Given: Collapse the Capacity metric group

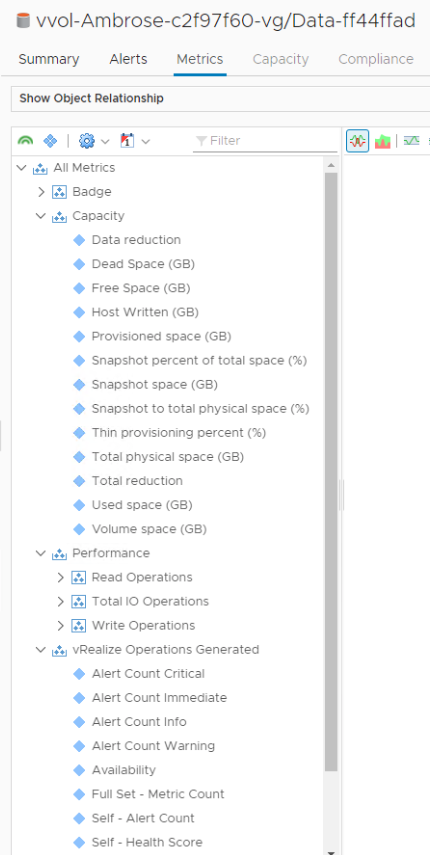Looking at the screenshot, I should click(x=41, y=216).
